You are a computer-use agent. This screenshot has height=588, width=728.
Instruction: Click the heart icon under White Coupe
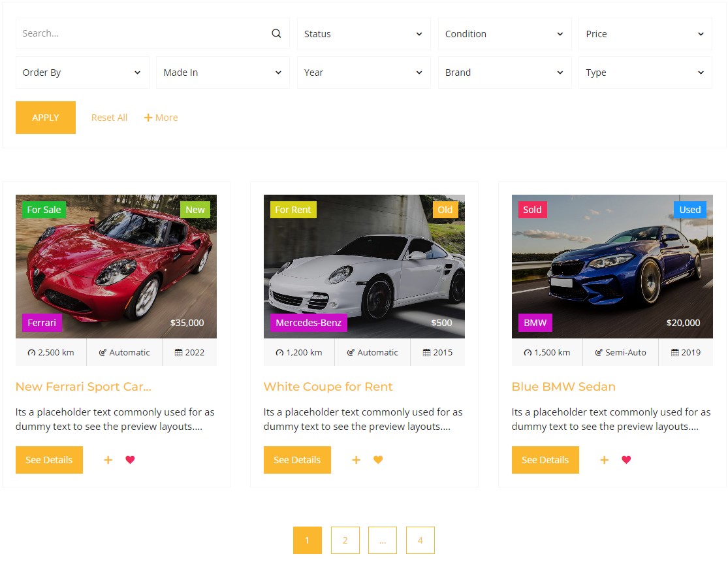tap(378, 460)
